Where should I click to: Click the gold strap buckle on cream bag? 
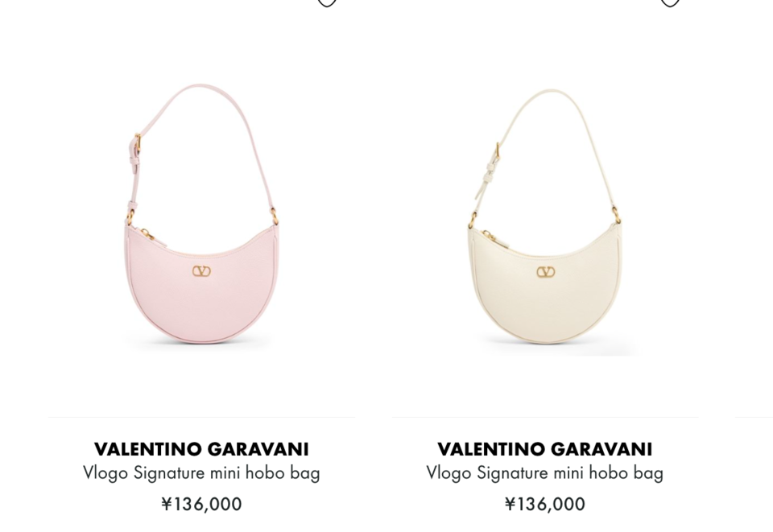[x=498, y=151]
